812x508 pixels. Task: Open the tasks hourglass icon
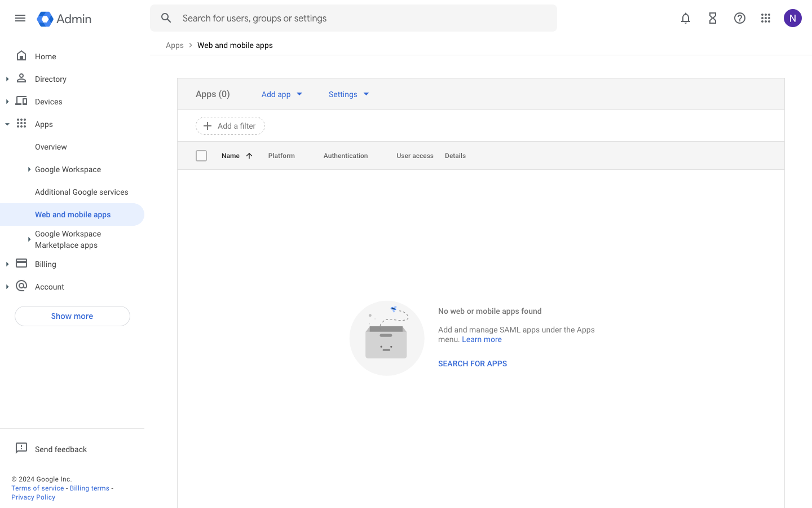tap(713, 18)
